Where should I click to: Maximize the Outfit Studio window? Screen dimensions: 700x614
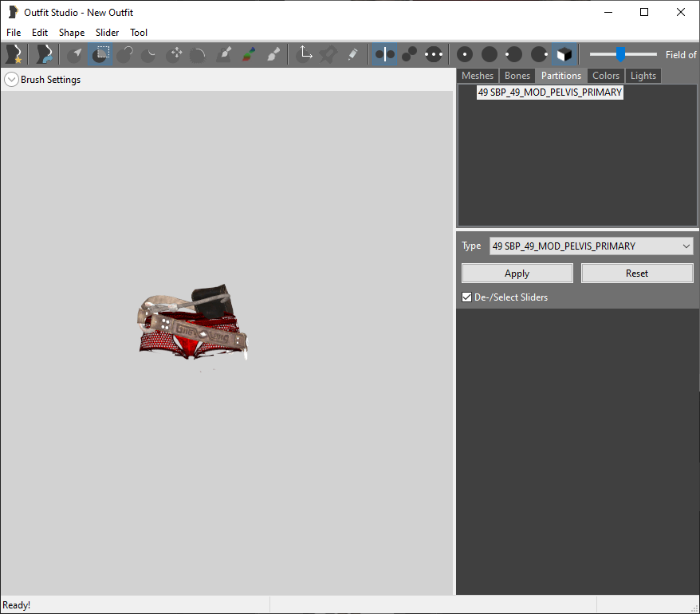click(x=643, y=12)
